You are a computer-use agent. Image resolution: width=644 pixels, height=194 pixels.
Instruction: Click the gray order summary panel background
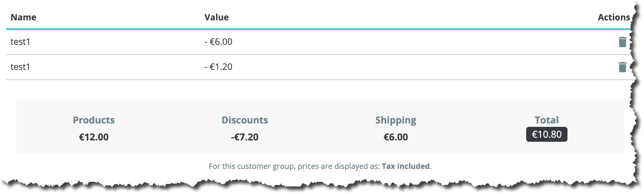[x=320, y=149]
